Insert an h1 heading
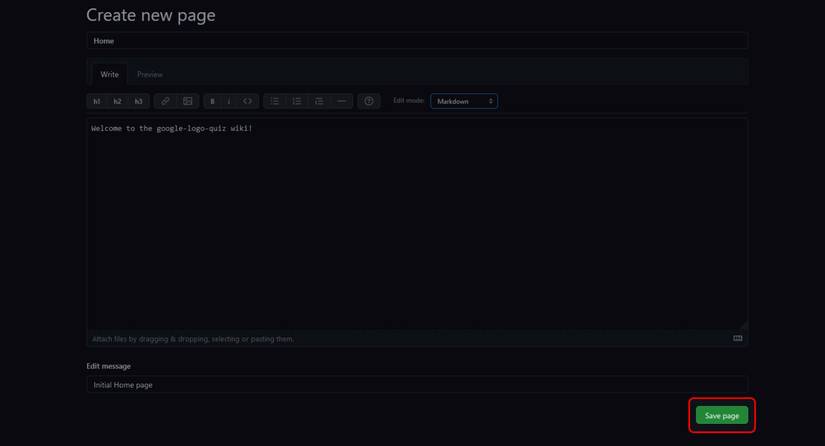Screen dimensions: 825x446 pyautogui.click(x=97, y=101)
